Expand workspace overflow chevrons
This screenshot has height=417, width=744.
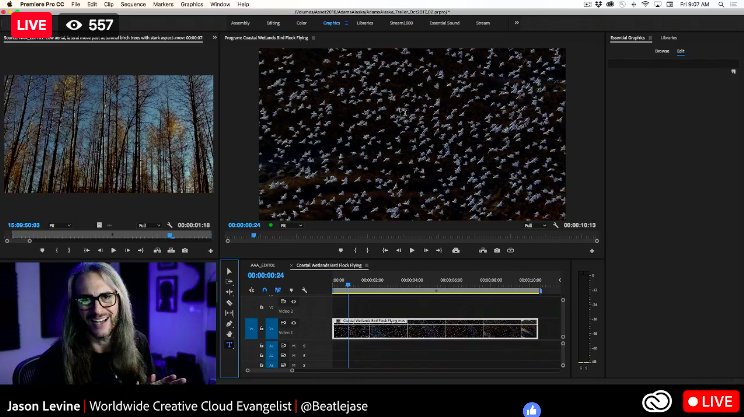click(x=517, y=23)
